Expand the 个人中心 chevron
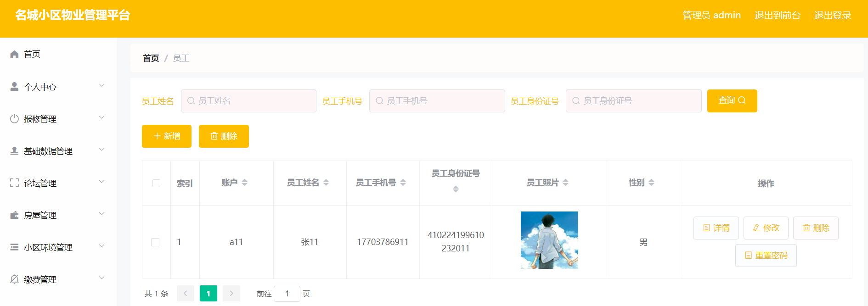 (102, 85)
